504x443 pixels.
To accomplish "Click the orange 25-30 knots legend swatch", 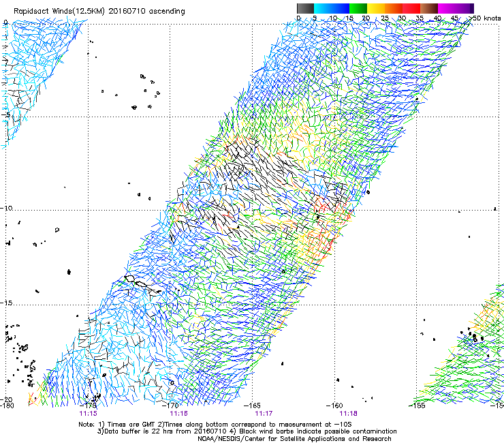I will (x=394, y=8).
